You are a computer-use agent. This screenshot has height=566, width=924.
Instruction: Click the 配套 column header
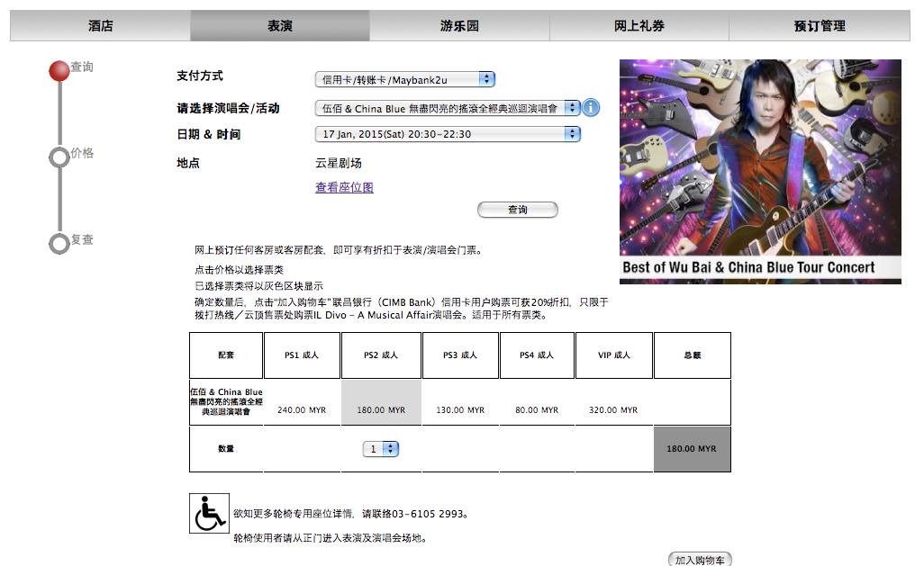point(226,355)
